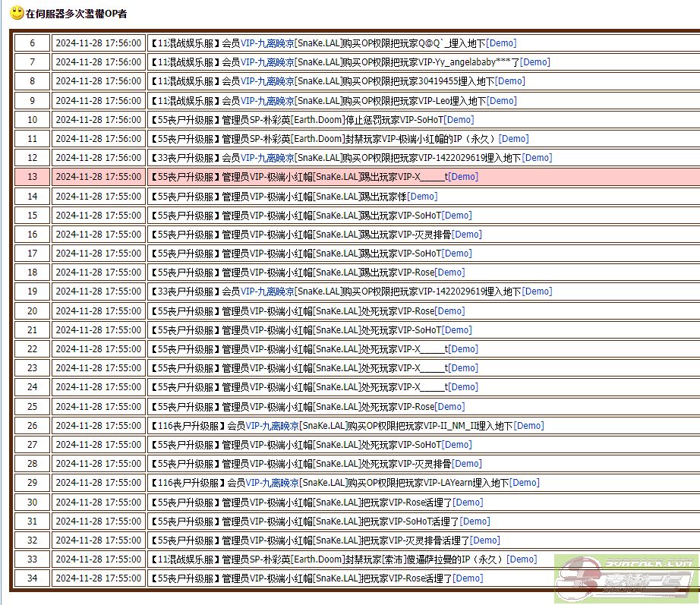Click the Demo link in row 11's IP ban entry
700x605 pixels.
(x=513, y=139)
